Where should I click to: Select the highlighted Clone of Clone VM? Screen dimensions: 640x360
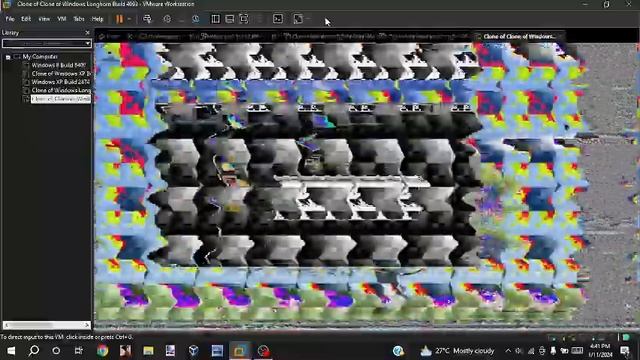pyautogui.click(x=61, y=99)
